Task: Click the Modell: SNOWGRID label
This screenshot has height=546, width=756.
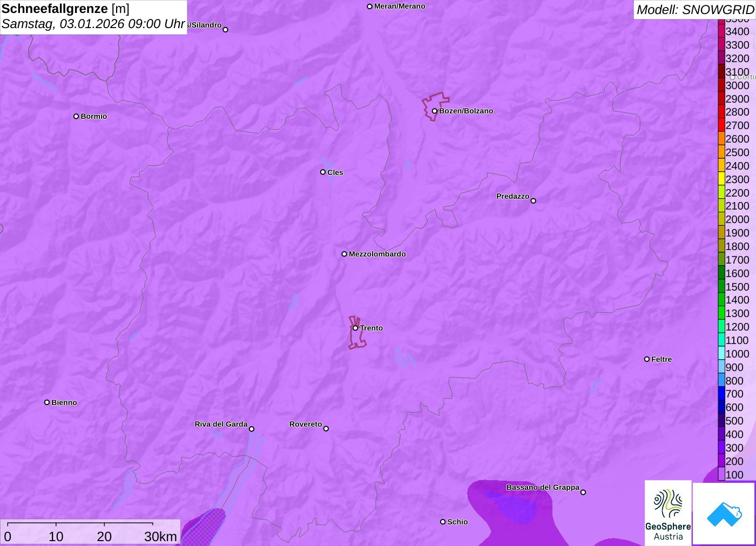Action: point(695,9)
